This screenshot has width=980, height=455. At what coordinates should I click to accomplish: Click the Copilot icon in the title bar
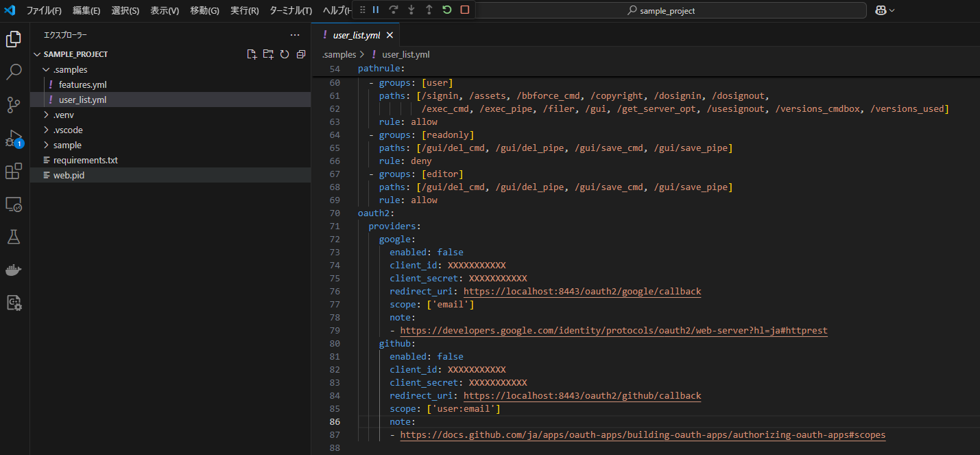coord(881,10)
